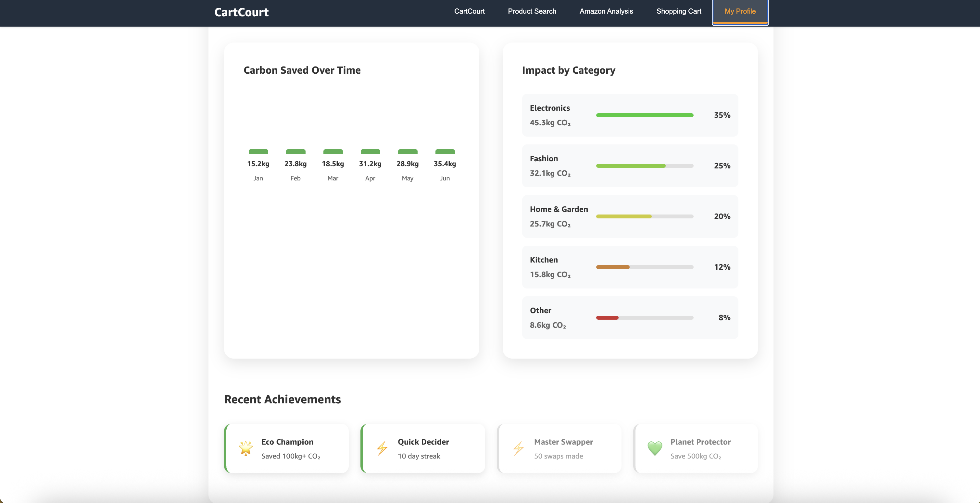Click the Eco Champion achievement title

(287, 442)
